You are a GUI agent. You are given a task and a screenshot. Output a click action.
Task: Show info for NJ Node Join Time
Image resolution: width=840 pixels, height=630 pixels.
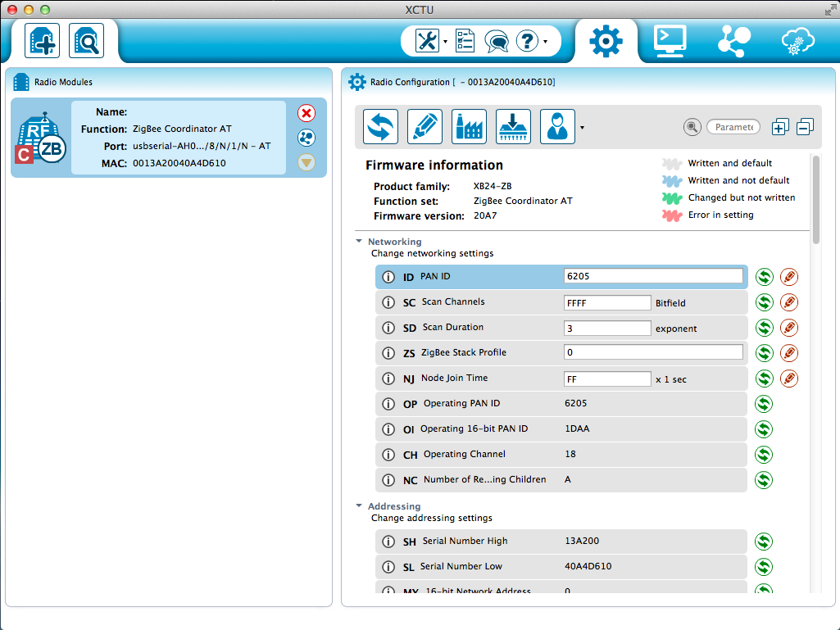[x=388, y=378]
